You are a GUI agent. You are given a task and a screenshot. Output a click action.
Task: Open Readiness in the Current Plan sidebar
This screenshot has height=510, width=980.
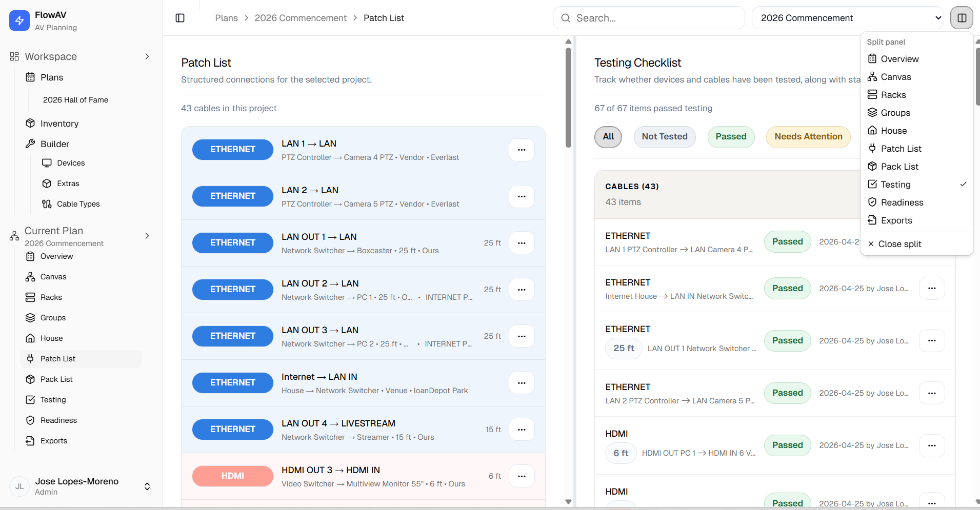point(58,420)
